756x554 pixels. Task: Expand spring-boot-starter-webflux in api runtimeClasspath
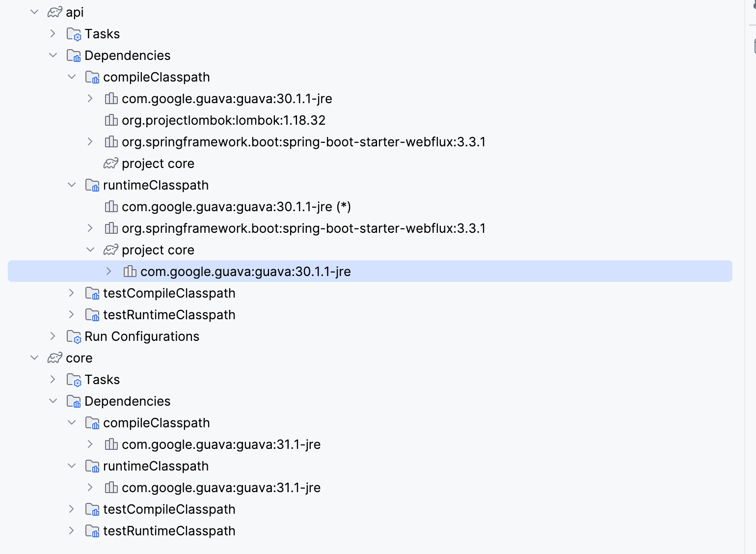pos(90,228)
